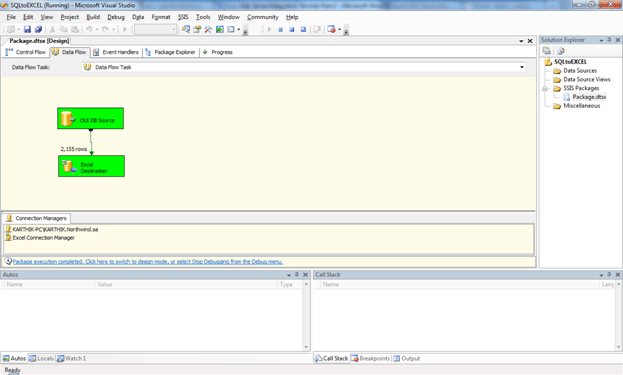Open the Data Flow Task dropdown

(522, 67)
